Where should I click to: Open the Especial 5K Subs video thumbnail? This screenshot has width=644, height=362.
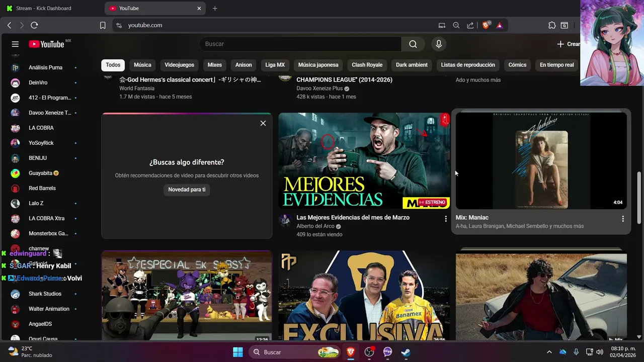coord(187,296)
